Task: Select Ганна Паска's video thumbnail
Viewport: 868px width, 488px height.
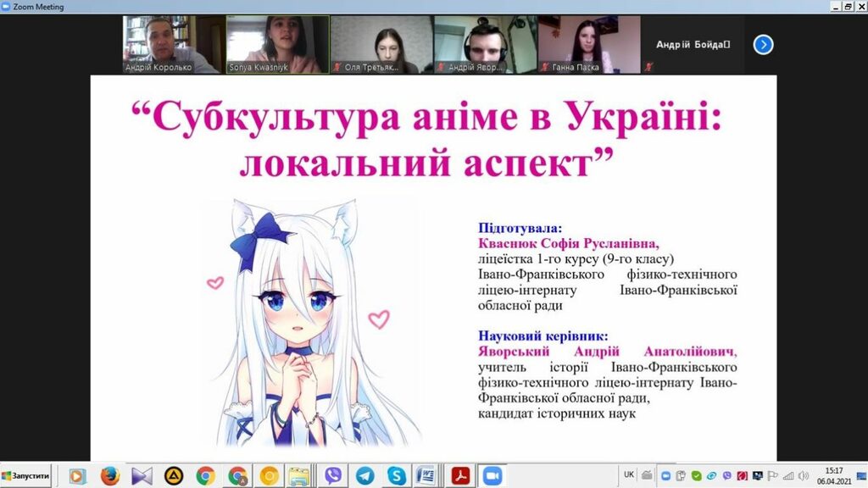Action: pos(589,44)
